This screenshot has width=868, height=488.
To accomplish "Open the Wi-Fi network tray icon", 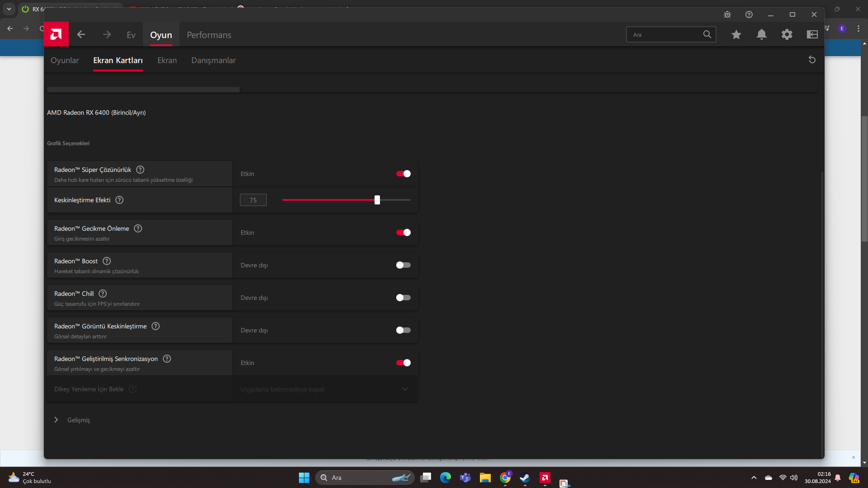I will 783,478.
